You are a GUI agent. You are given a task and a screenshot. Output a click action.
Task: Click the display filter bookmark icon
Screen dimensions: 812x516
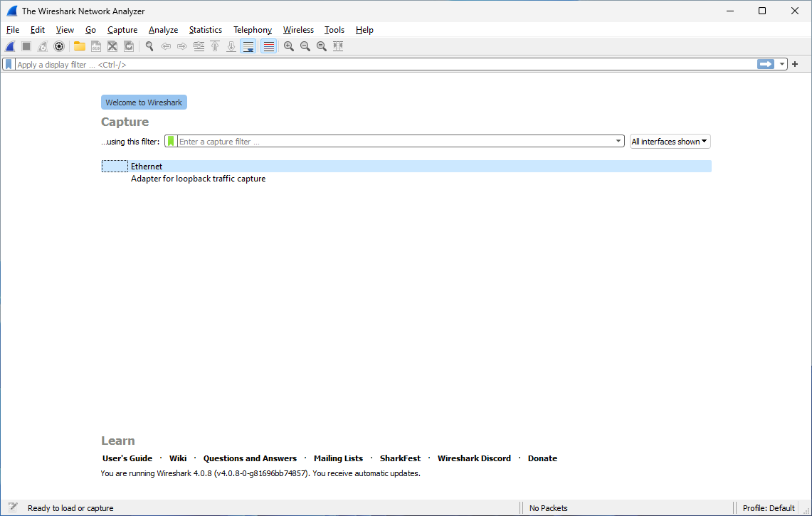pyautogui.click(x=9, y=64)
